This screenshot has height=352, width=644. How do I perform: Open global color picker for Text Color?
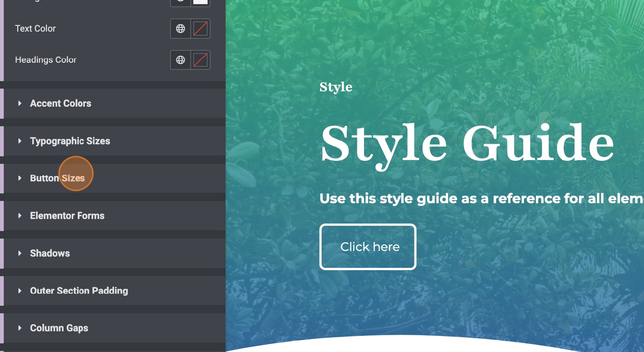(180, 29)
